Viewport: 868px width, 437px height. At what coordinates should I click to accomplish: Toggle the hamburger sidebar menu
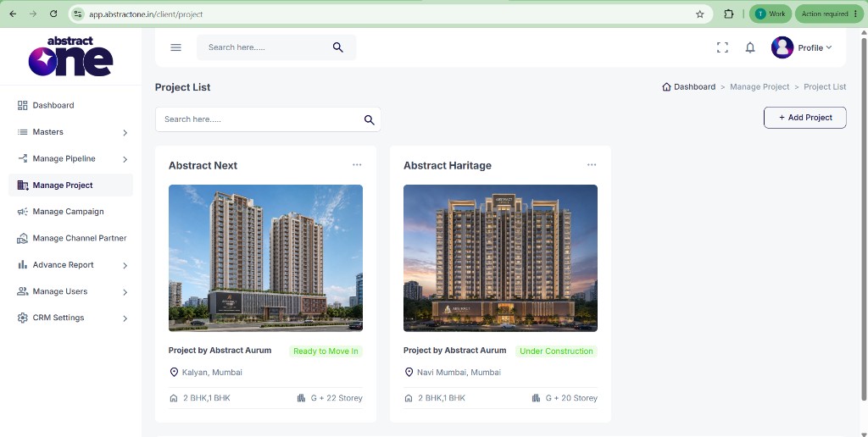(x=176, y=47)
